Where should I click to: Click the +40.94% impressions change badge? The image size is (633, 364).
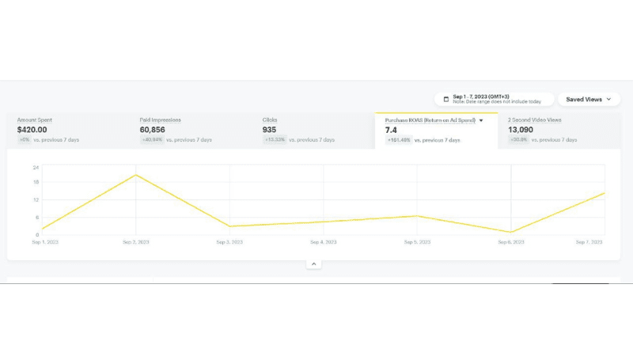(x=152, y=140)
